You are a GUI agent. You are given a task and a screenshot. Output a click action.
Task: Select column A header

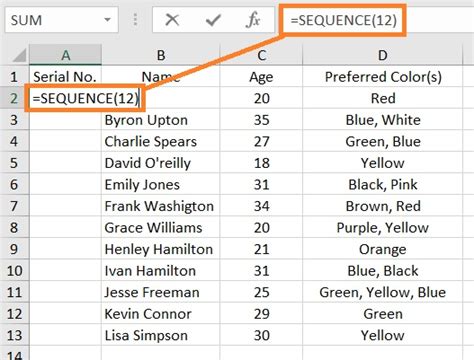pos(65,55)
